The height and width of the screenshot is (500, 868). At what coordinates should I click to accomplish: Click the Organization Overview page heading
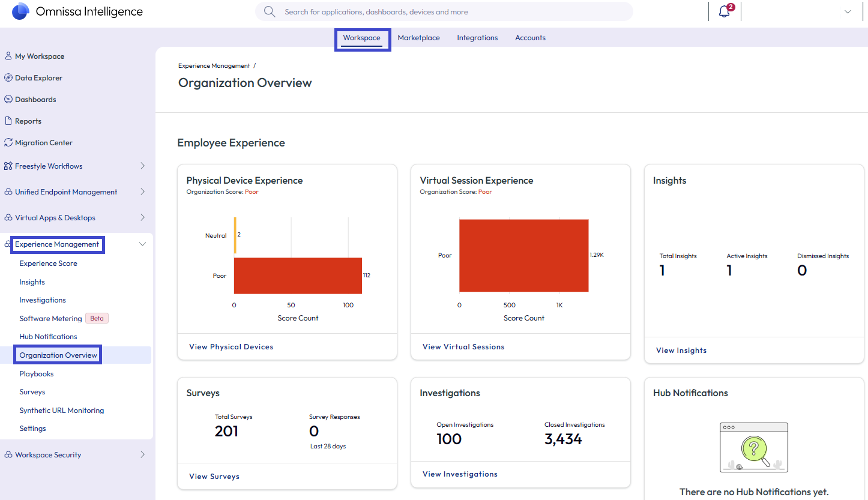coord(245,83)
